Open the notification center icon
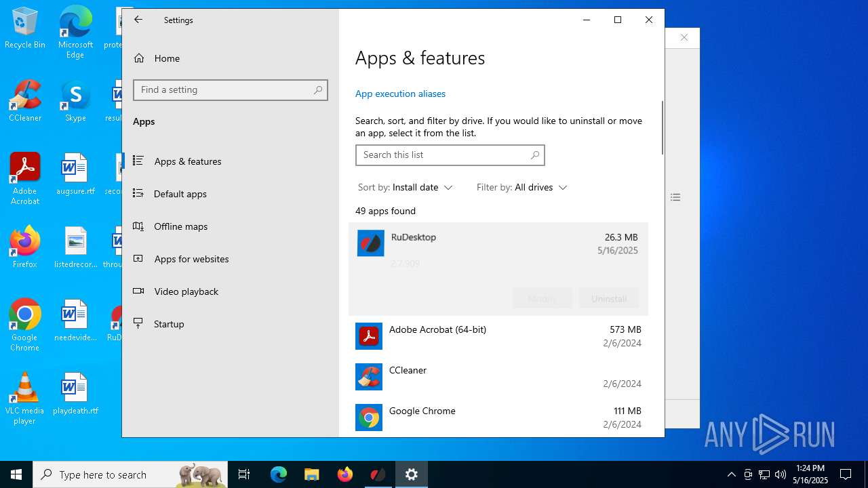 (x=846, y=474)
